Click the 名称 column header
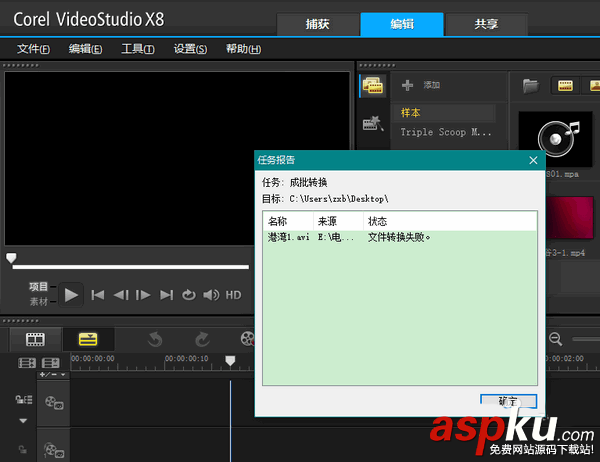The image size is (600, 462). click(x=288, y=221)
